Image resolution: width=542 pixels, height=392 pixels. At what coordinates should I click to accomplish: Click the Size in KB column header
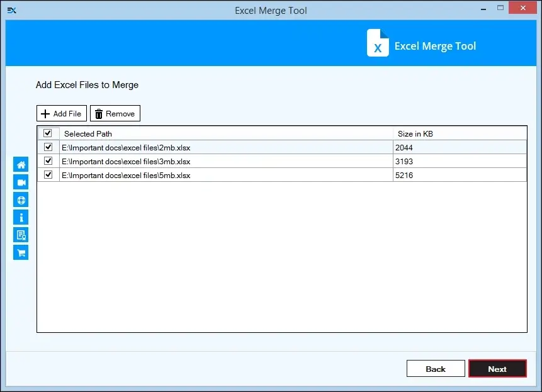tap(415, 133)
